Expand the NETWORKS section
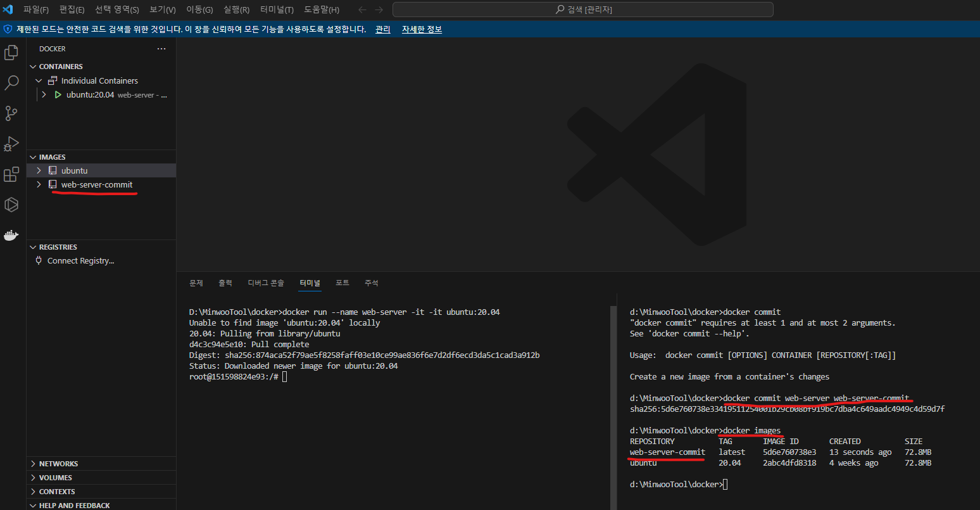 (x=33, y=464)
